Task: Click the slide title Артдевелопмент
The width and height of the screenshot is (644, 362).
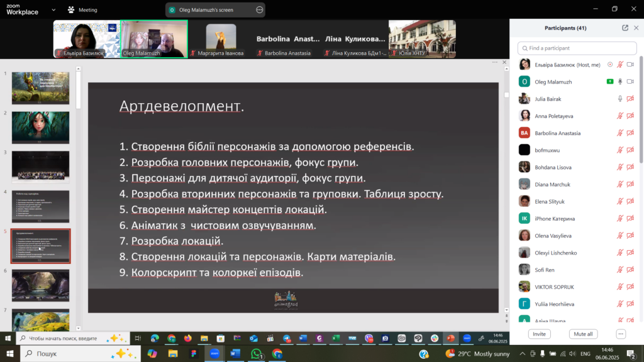Action: [182, 106]
